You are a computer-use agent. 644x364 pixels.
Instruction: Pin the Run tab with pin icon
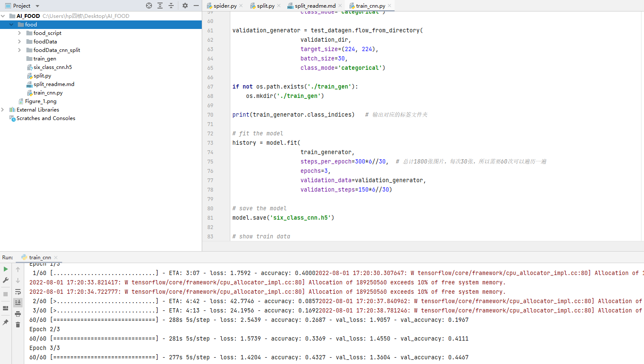(6, 322)
